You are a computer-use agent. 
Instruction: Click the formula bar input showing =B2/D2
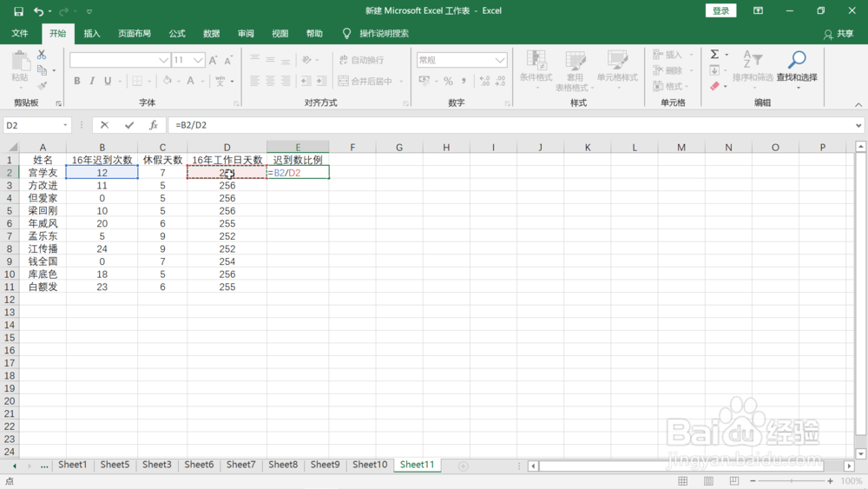coord(511,125)
